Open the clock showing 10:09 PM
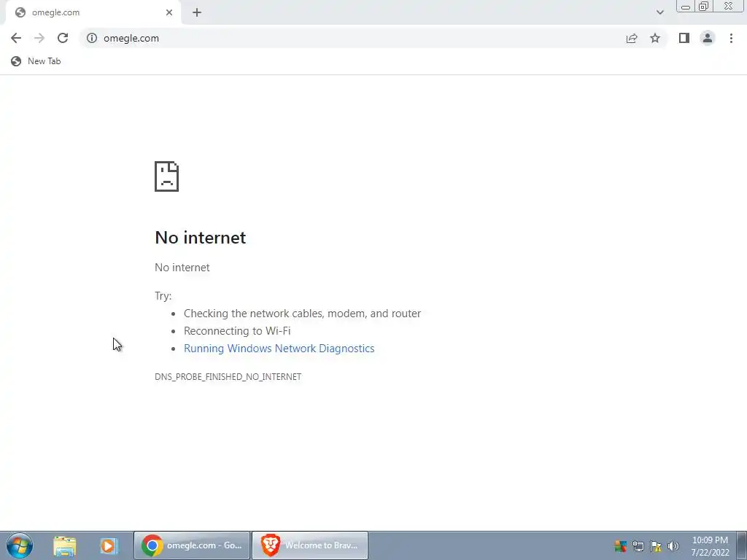This screenshot has height=560, width=747. coord(710,545)
